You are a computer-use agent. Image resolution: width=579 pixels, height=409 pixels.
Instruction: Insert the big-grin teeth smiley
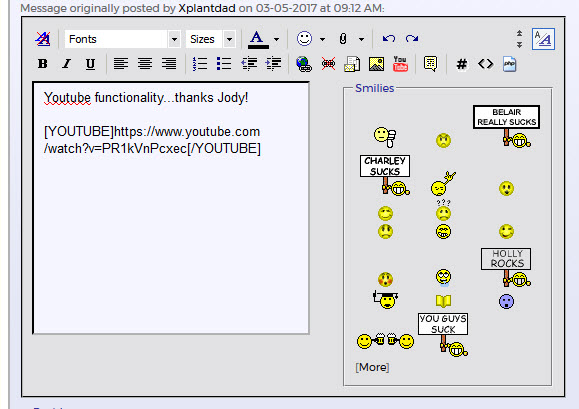click(x=443, y=231)
